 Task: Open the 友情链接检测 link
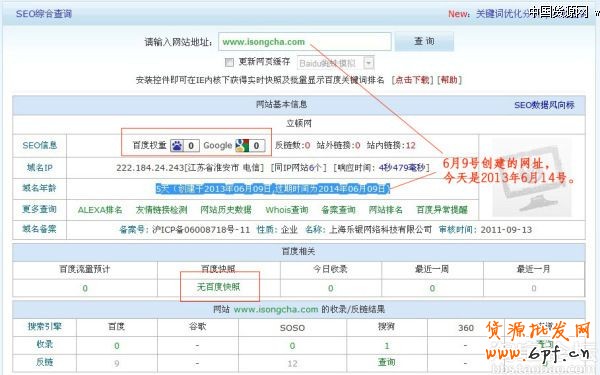[161, 210]
